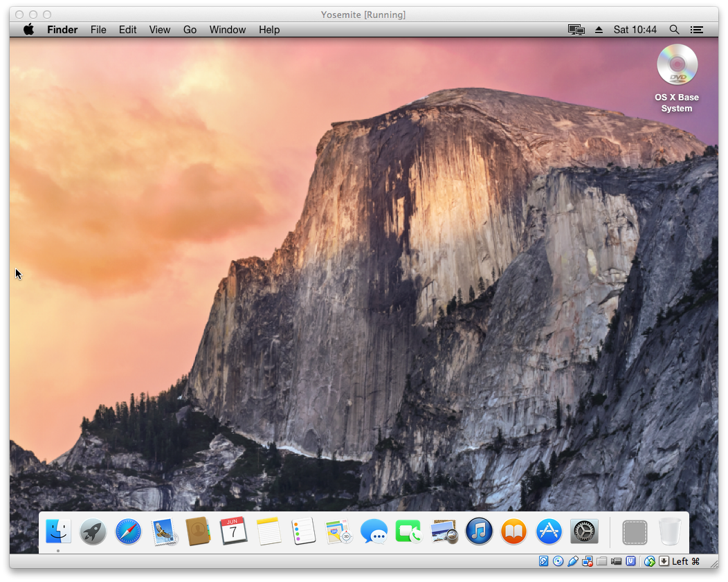Open the Trash
The image size is (728, 582).
coord(669,530)
